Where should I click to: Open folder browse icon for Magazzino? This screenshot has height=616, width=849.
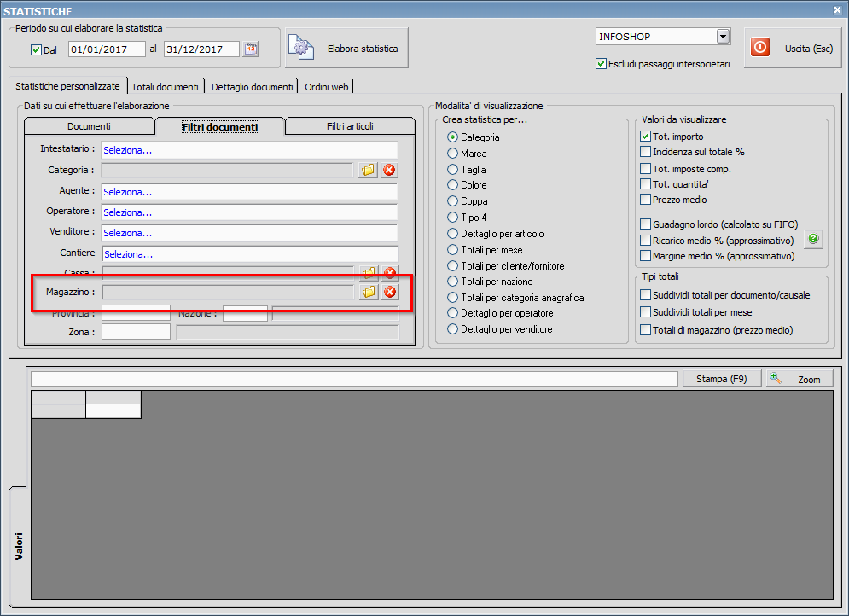pyautogui.click(x=369, y=293)
